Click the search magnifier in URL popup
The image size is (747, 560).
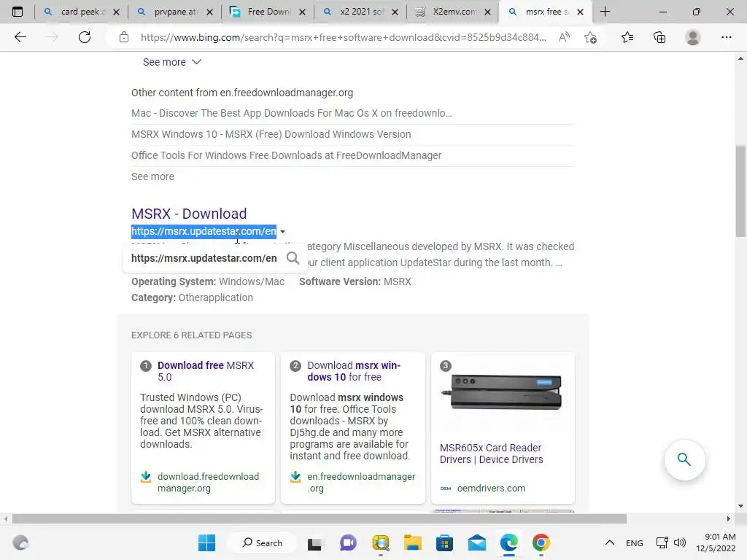tap(293, 258)
